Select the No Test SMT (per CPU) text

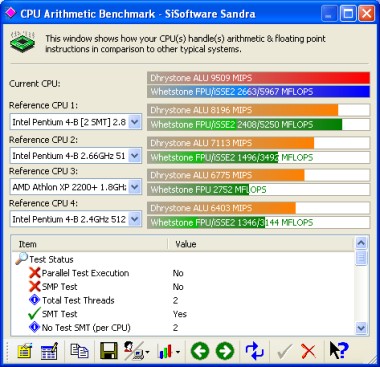[x=86, y=328]
